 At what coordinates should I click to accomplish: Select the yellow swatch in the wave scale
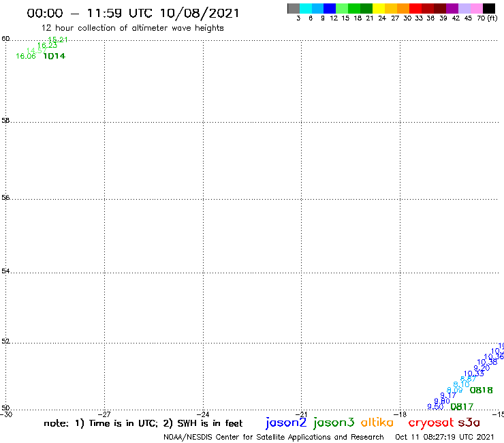[x=379, y=8]
